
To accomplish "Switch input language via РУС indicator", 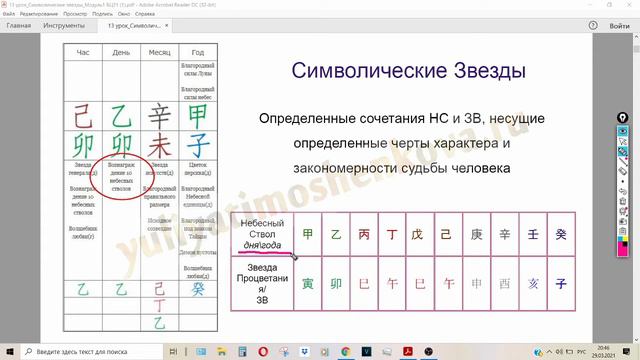I will [x=582, y=351].
